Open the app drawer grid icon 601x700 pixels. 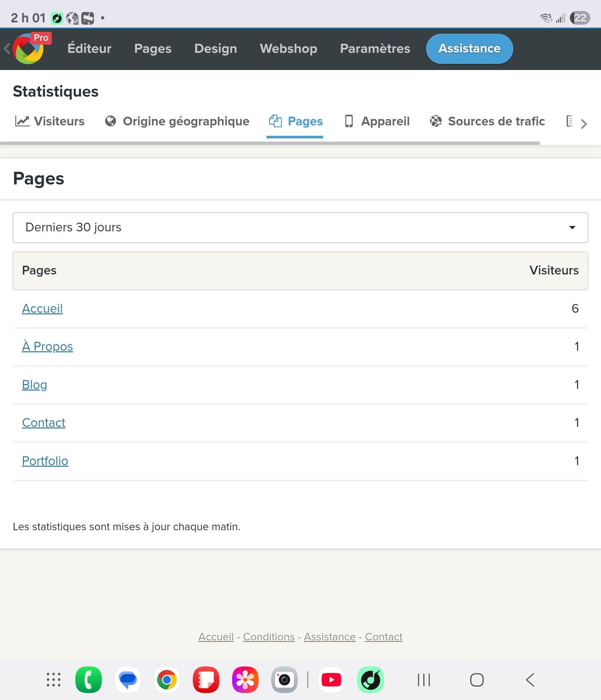tap(53, 680)
